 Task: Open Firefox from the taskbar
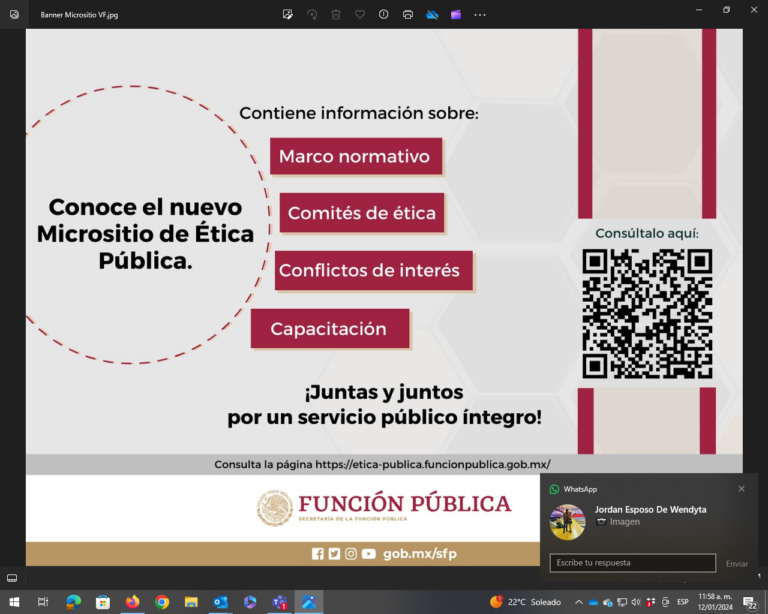pyautogui.click(x=132, y=602)
